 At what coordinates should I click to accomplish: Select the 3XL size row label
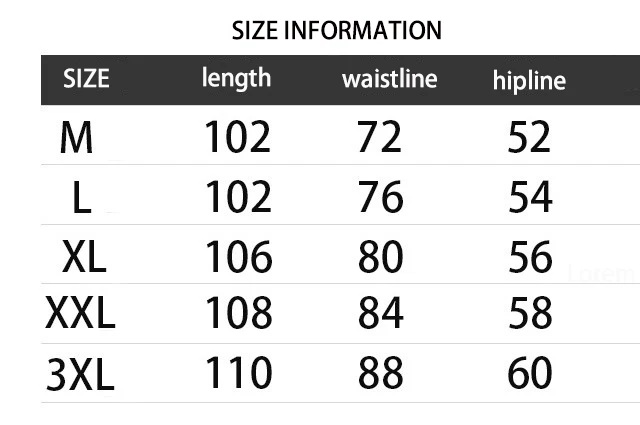tap(80, 375)
